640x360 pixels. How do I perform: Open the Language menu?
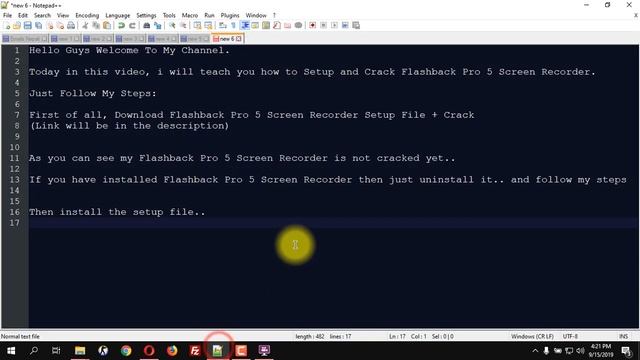coord(118,16)
